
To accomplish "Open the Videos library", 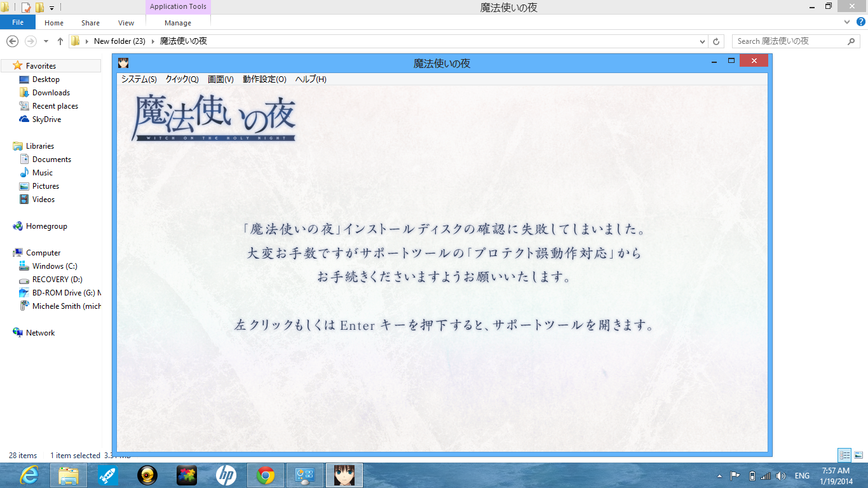I will click(x=43, y=200).
